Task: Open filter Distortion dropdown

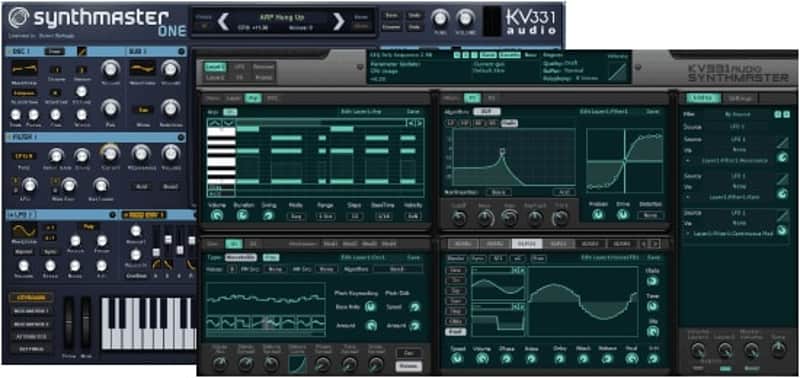Action: click(651, 216)
